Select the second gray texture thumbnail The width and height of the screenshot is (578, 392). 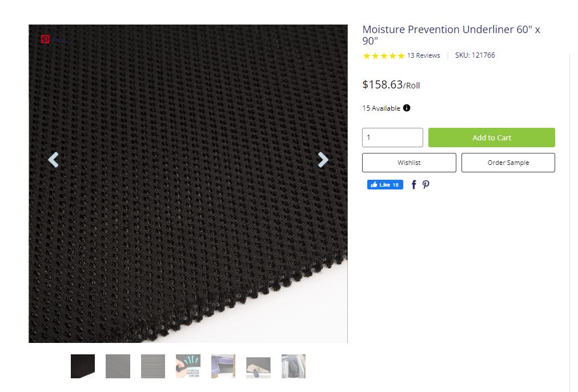pyautogui.click(x=118, y=366)
